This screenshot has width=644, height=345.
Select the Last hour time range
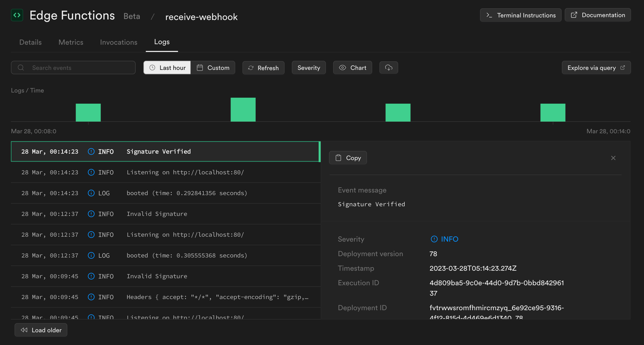pyautogui.click(x=167, y=68)
